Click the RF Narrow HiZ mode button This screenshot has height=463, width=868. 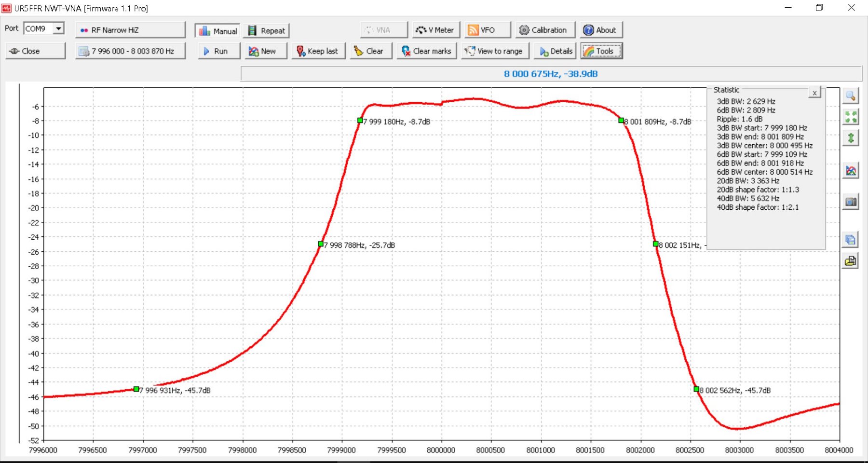point(130,30)
